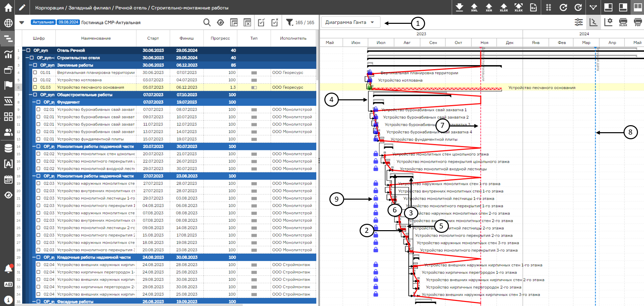Open the Gantt display settings sliders icon
The height and width of the screenshot is (306, 644).
point(579,22)
